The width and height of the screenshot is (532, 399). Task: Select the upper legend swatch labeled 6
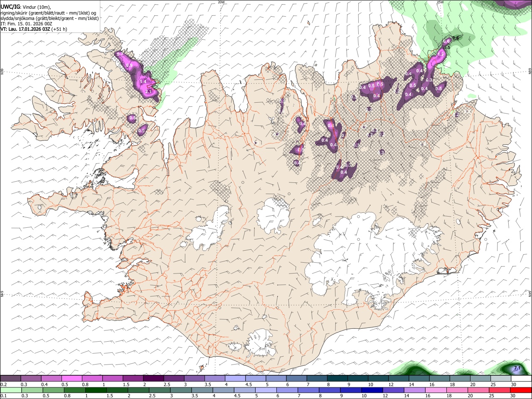click(296, 378)
